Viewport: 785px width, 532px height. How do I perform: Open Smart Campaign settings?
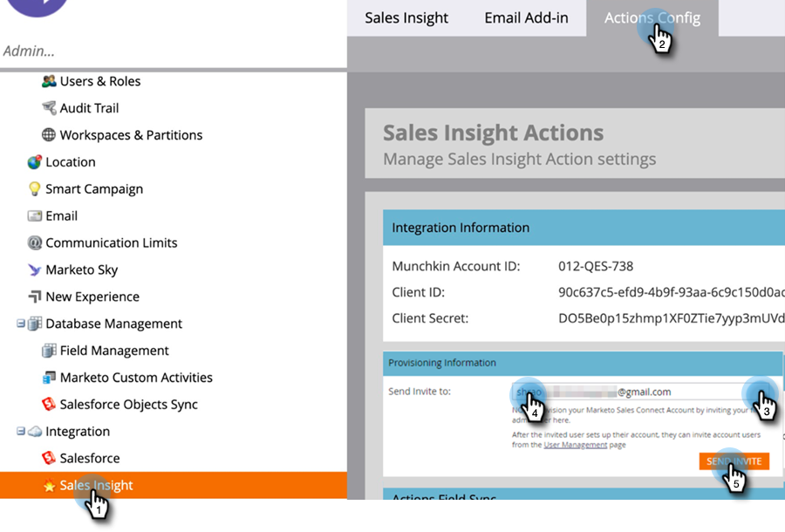94,189
